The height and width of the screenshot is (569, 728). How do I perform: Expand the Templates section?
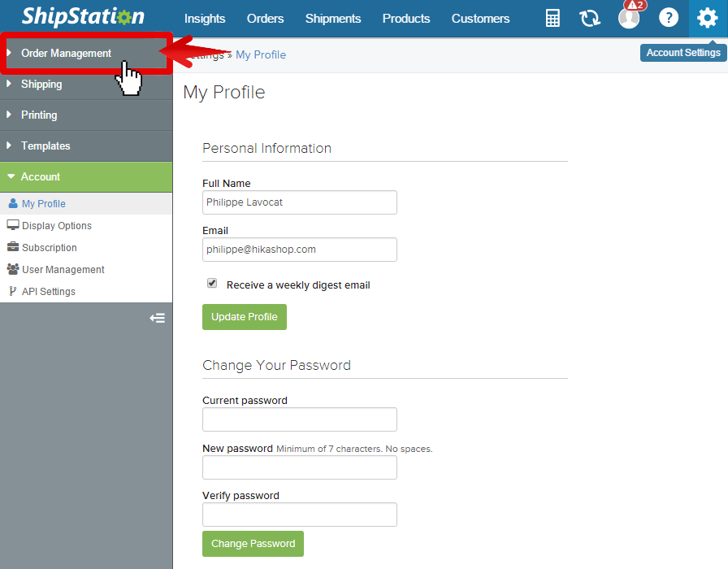pyautogui.click(x=86, y=146)
